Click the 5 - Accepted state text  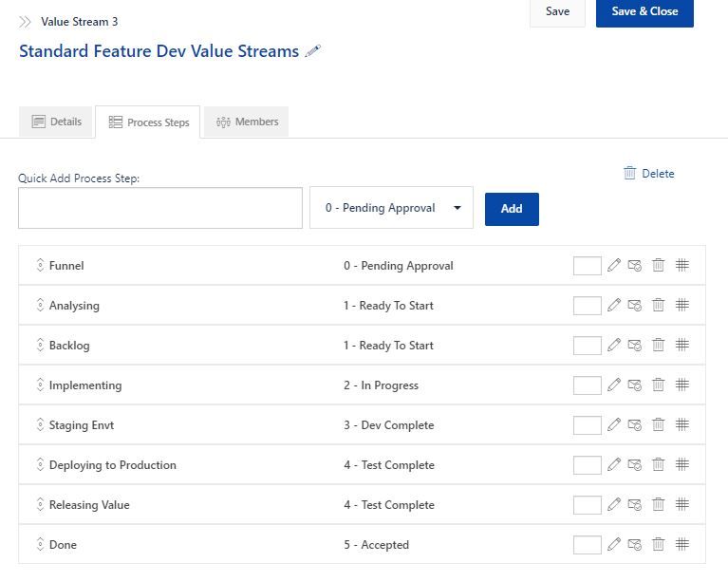click(376, 545)
